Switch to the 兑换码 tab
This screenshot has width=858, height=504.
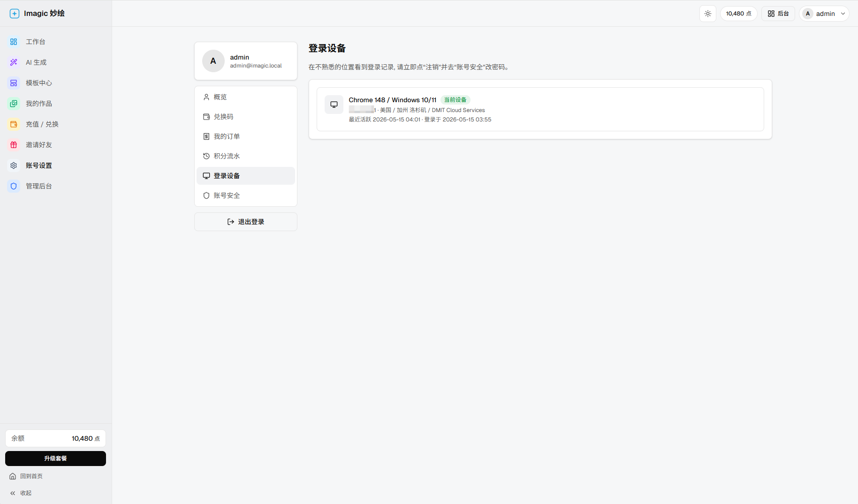click(246, 117)
